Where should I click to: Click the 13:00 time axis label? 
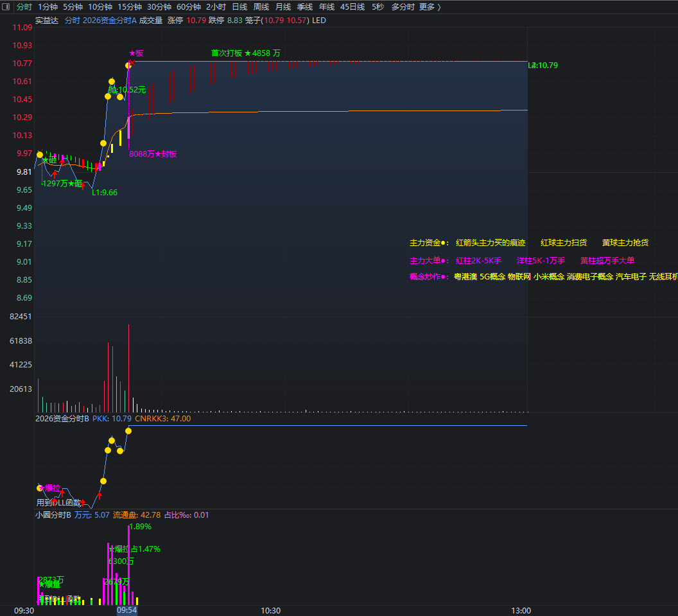pos(521,611)
